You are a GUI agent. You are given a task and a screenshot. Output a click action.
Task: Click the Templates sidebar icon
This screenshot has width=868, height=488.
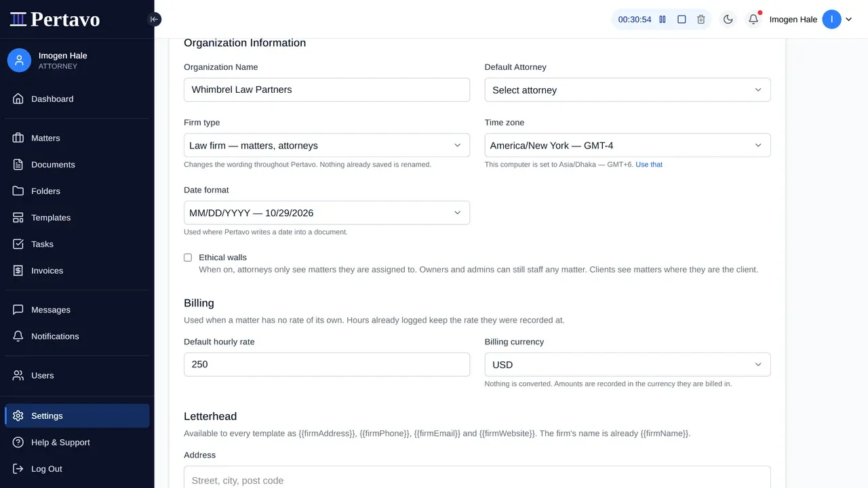[18, 218]
